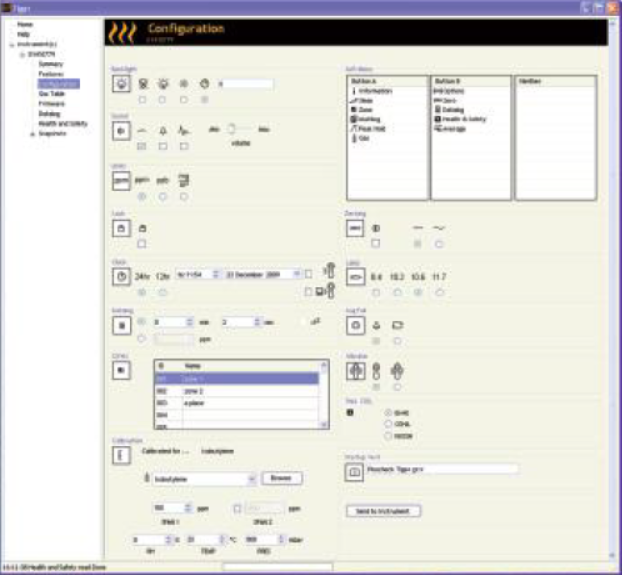Open the Firmware page

(x=52, y=104)
